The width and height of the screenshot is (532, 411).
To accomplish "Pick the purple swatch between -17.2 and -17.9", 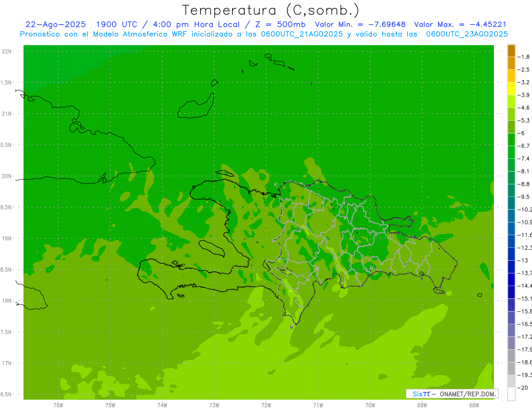I will (511, 343).
